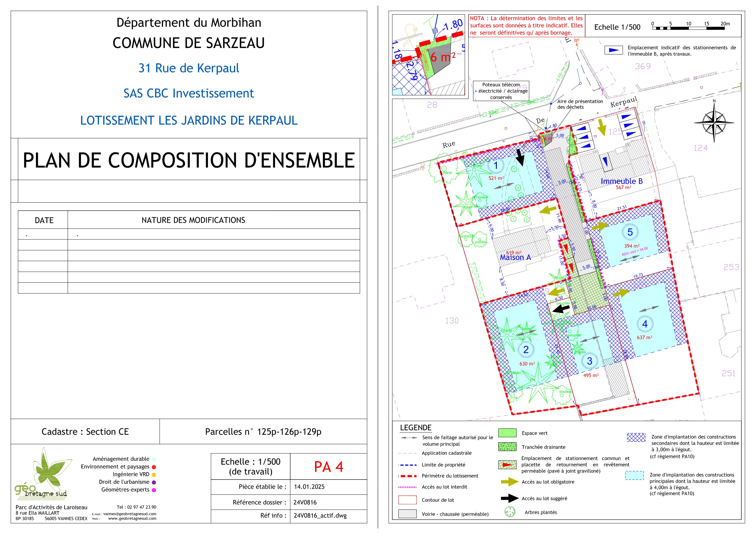Image resolution: width=756 pixels, height=534 pixels.
Task: Click the gray 'Voirie - chaussée' legend swatch
Action: pos(407,514)
